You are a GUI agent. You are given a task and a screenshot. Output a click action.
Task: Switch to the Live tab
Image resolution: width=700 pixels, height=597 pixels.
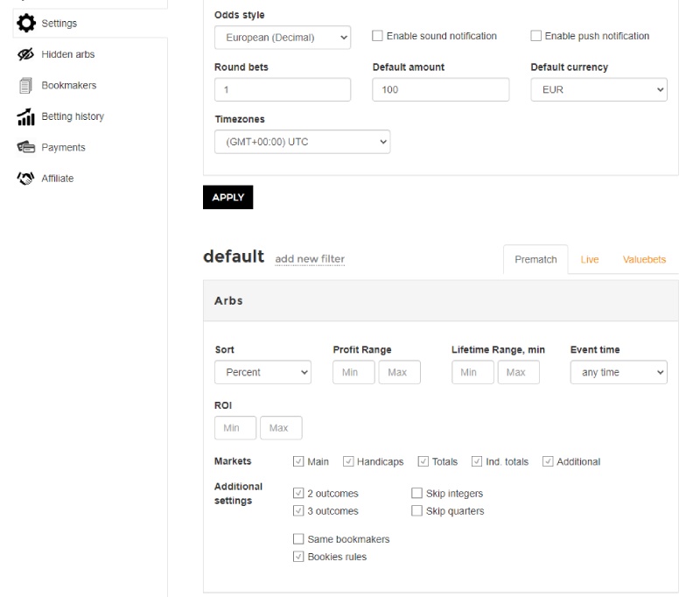590,259
